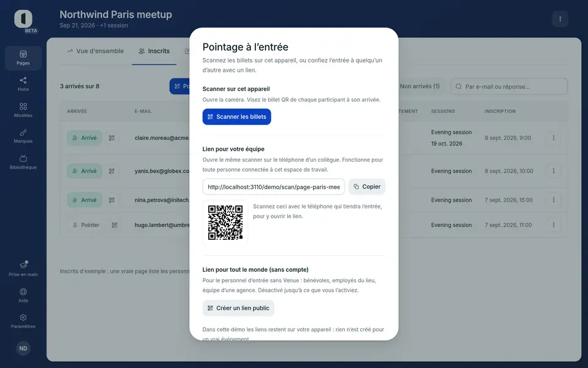Image resolution: width=588 pixels, height=368 pixels.
Task: Open Pages in the sidebar
Action: click(23, 58)
